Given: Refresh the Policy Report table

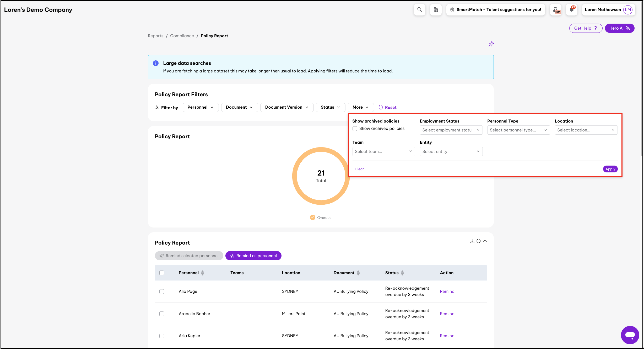Looking at the screenshot, I should pos(479,241).
